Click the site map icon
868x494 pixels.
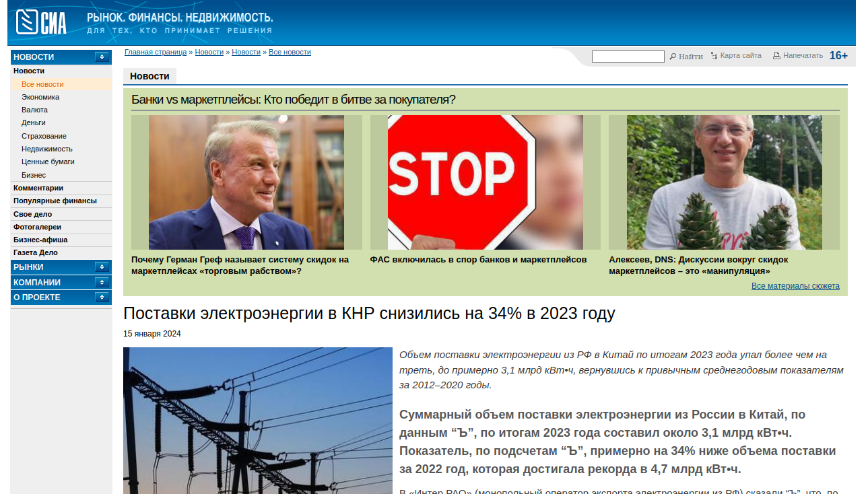tap(714, 56)
